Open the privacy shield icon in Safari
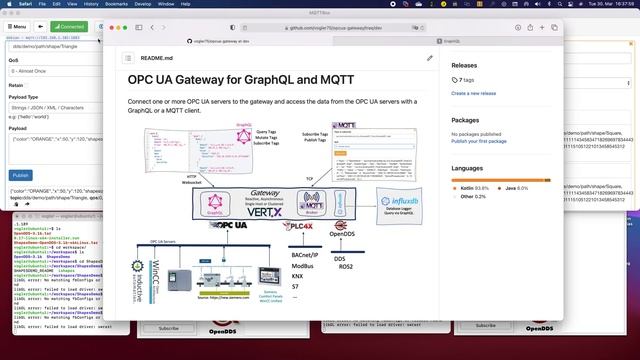The image size is (640, 360). coord(232,27)
